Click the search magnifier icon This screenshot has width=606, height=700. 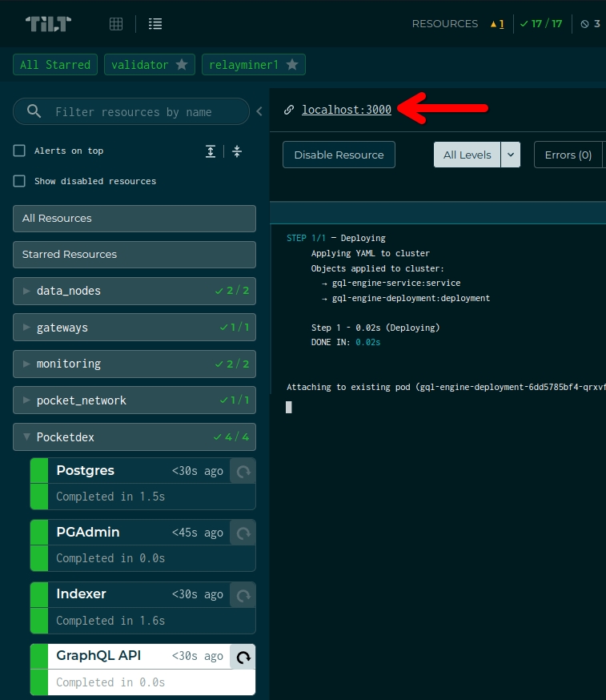34,111
